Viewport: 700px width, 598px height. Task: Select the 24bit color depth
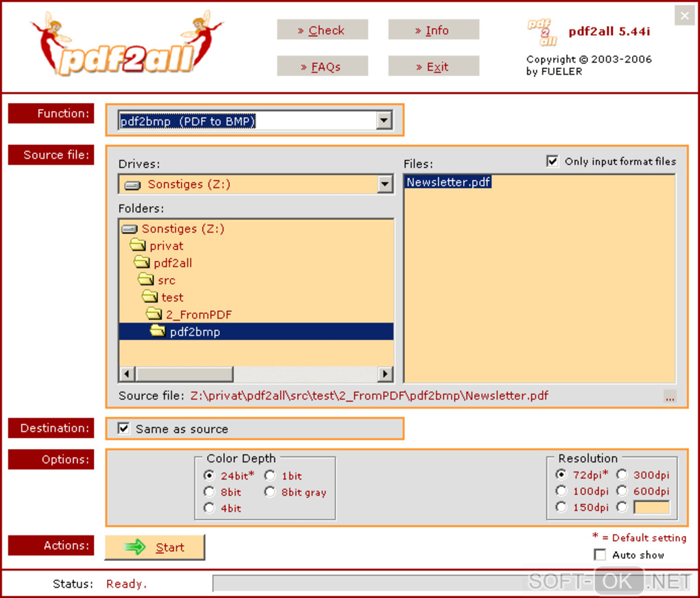pyautogui.click(x=209, y=475)
